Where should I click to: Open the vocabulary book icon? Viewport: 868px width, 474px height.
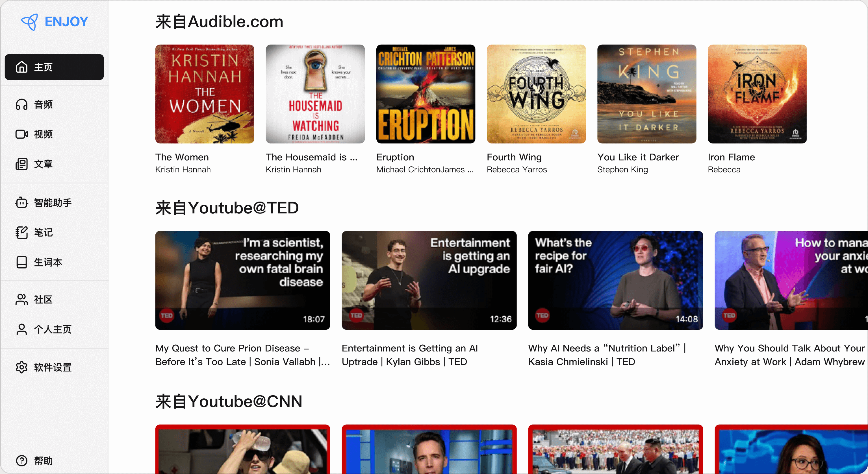[x=21, y=262]
